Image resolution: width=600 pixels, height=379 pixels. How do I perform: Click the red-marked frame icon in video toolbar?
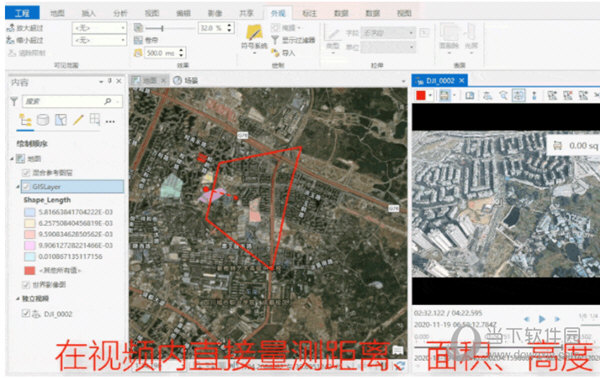pyautogui.click(x=567, y=95)
